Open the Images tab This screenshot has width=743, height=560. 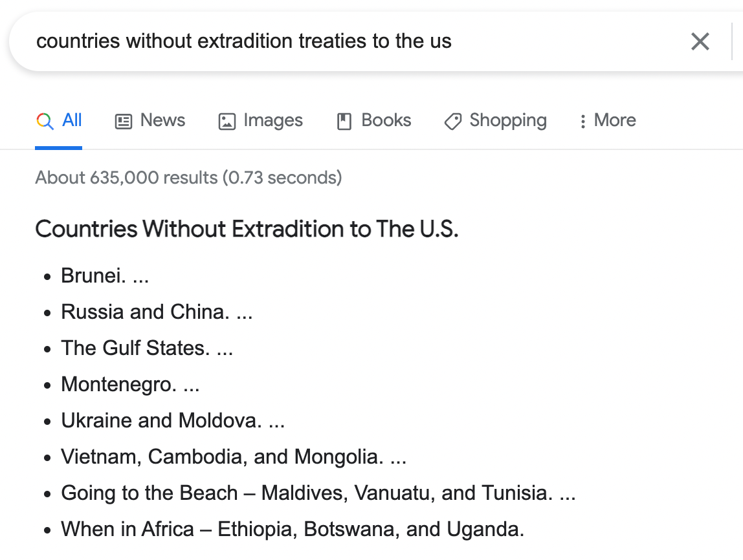(272, 120)
